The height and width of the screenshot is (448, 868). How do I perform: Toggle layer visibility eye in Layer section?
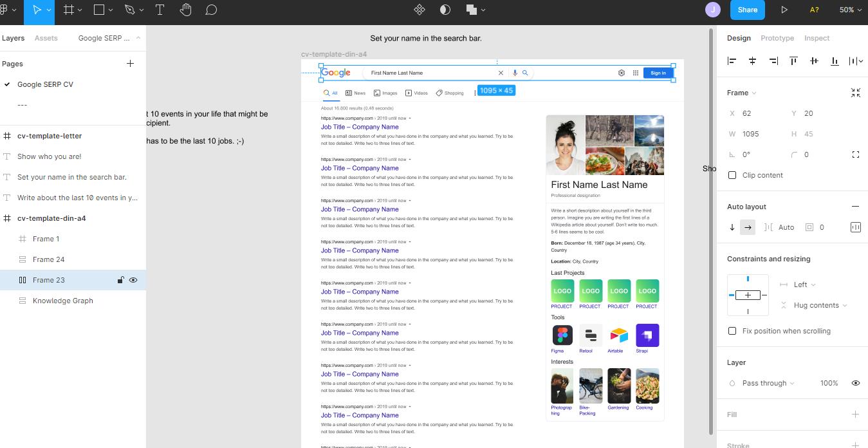point(855,383)
